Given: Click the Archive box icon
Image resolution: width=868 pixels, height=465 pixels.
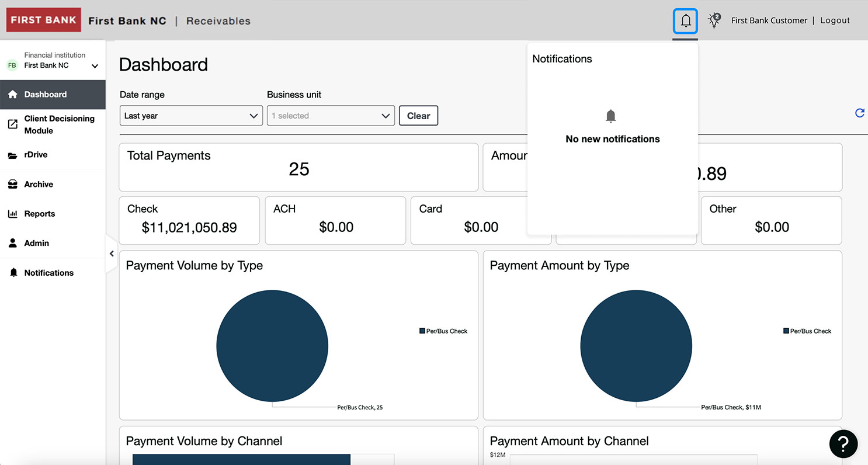Looking at the screenshot, I should coord(13,185).
